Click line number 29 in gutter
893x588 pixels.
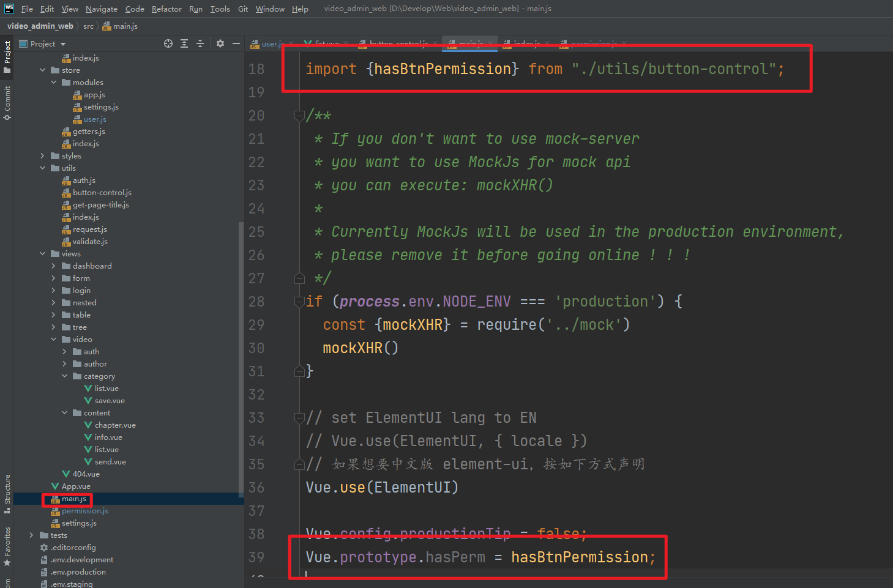point(256,325)
